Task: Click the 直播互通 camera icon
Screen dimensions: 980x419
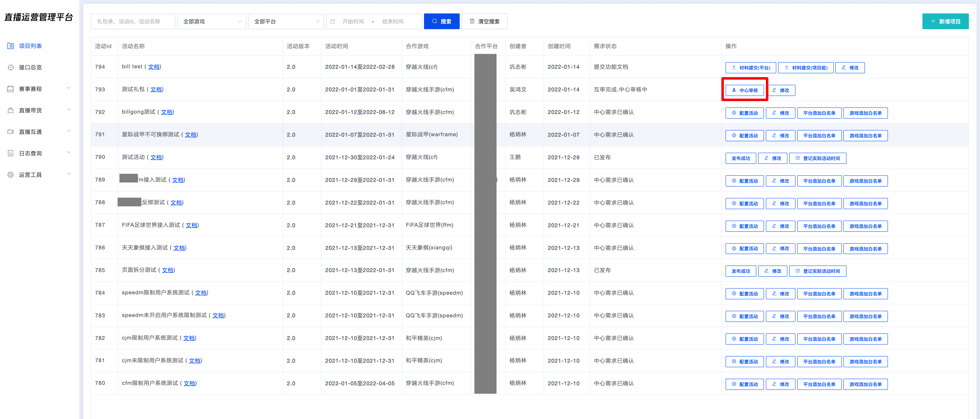Action: [11, 132]
